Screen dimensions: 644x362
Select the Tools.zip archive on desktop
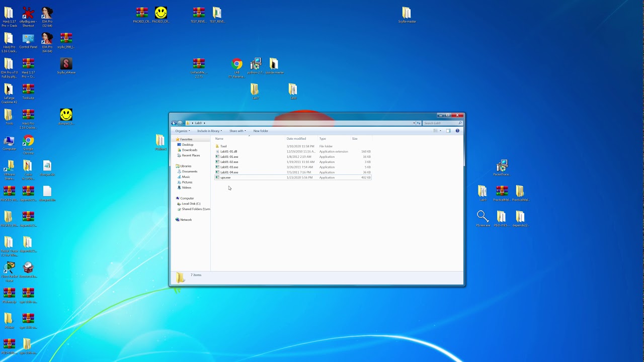click(x=28, y=92)
